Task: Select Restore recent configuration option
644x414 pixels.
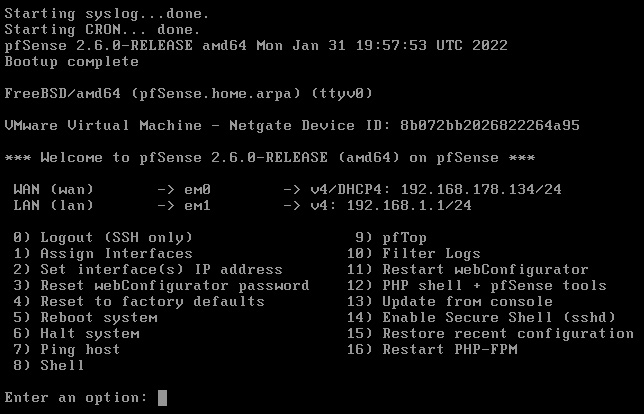Action: point(490,334)
